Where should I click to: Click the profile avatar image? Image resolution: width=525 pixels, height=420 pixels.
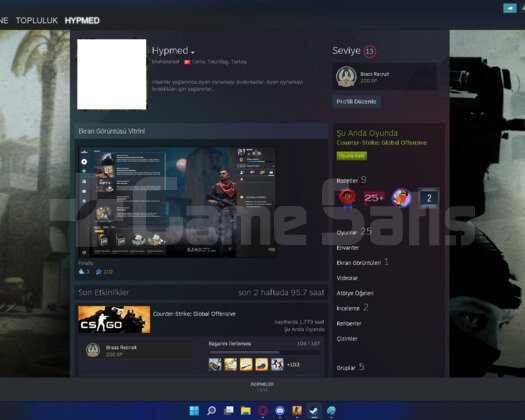coord(111,74)
